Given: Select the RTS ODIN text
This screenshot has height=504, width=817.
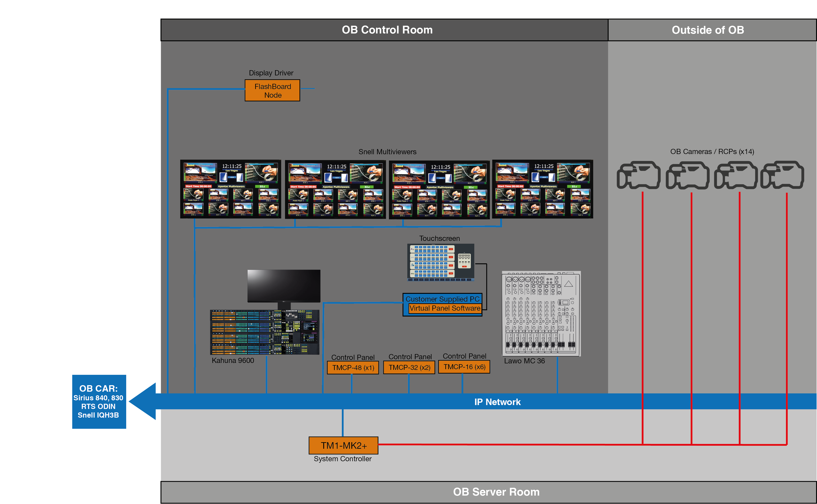Looking at the screenshot, I should coord(98,407).
